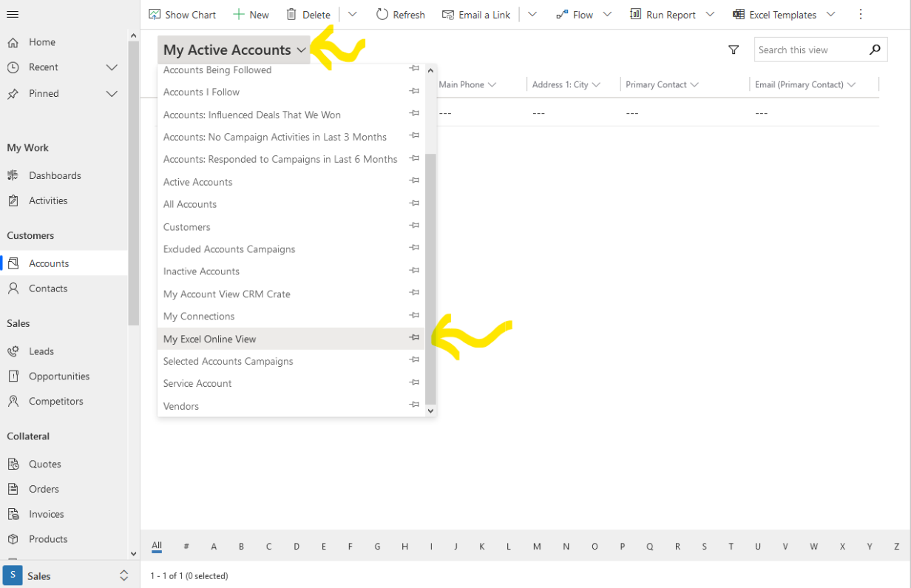911x588 pixels.
Task: Choose Inactive Accounts from view list
Action: [x=201, y=271]
